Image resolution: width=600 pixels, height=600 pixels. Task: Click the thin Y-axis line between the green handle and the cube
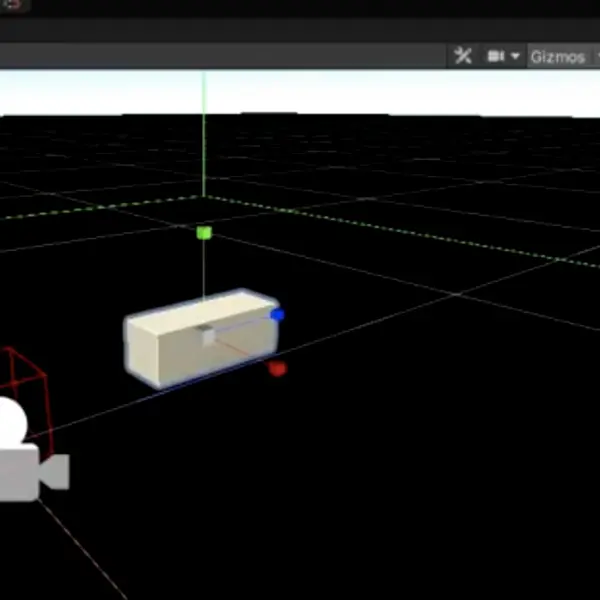tap(204, 268)
